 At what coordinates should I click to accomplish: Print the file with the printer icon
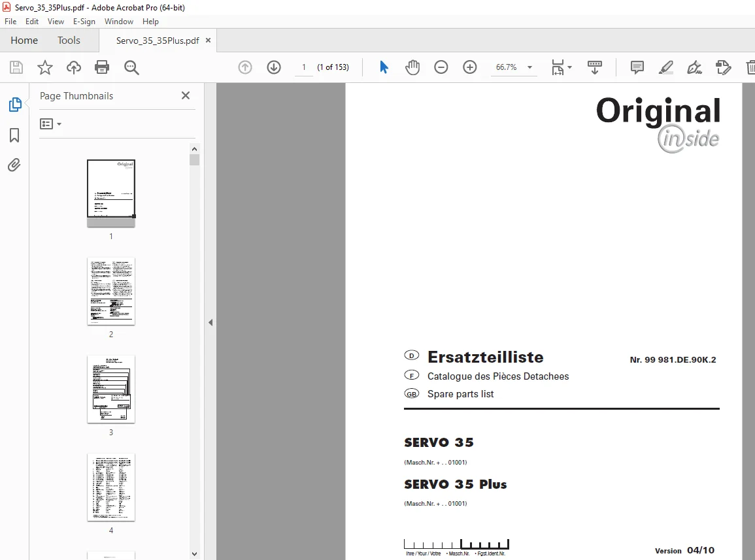(x=102, y=67)
